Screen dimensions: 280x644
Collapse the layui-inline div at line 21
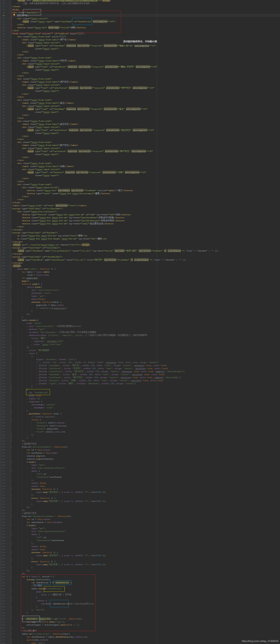coord(11,19)
